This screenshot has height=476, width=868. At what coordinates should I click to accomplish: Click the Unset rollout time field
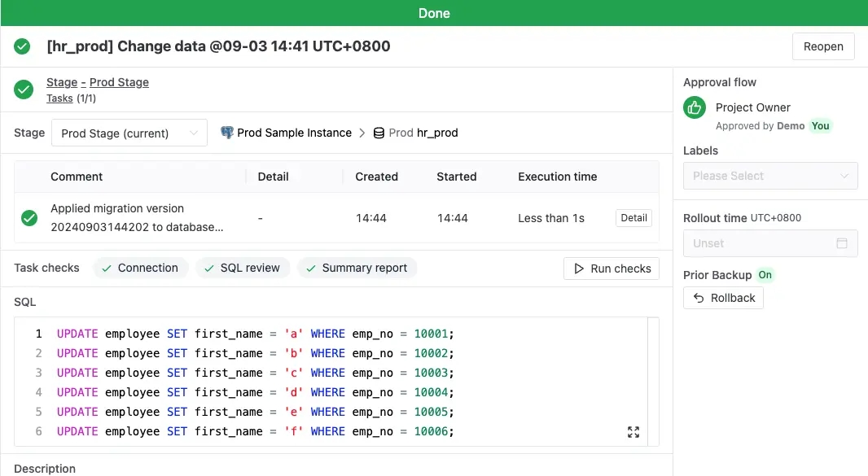coord(770,243)
